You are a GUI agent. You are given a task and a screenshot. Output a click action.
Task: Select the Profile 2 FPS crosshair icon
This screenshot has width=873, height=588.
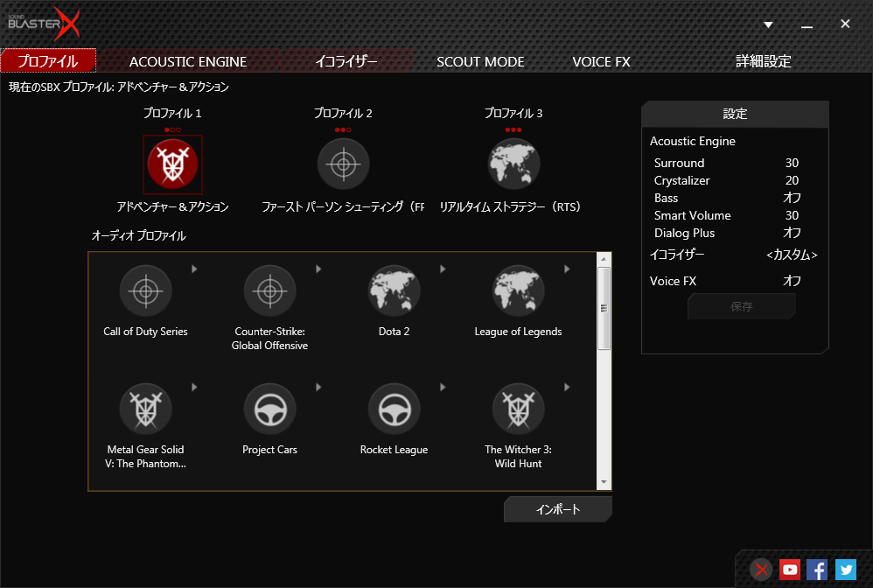point(344,164)
